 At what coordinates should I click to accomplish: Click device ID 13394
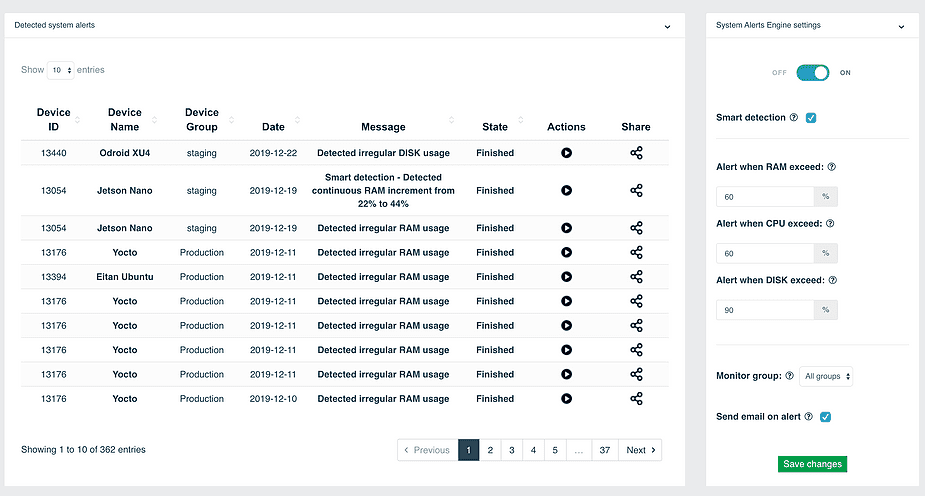(x=54, y=277)
